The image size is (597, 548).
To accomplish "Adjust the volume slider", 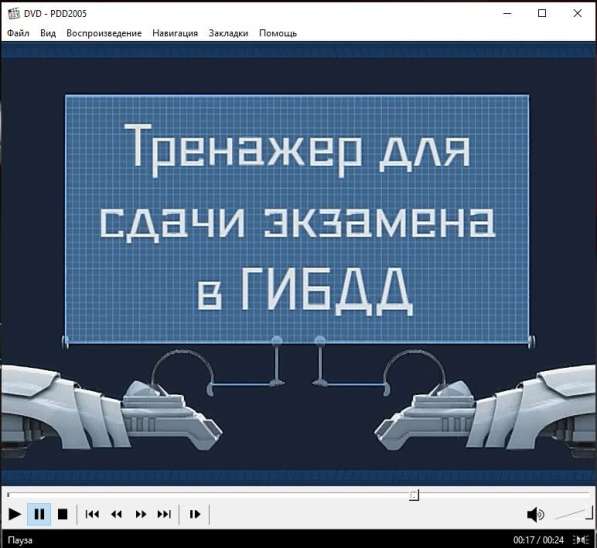I will [x=574, y=513].
